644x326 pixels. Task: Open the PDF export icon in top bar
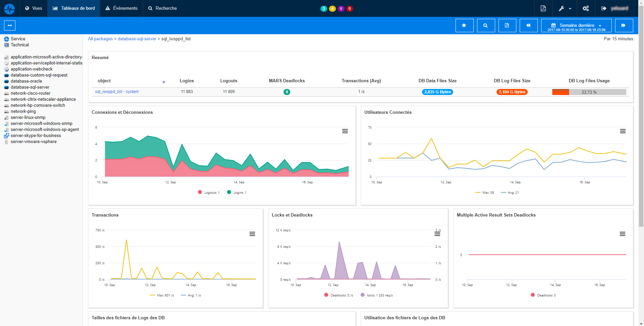543,8
